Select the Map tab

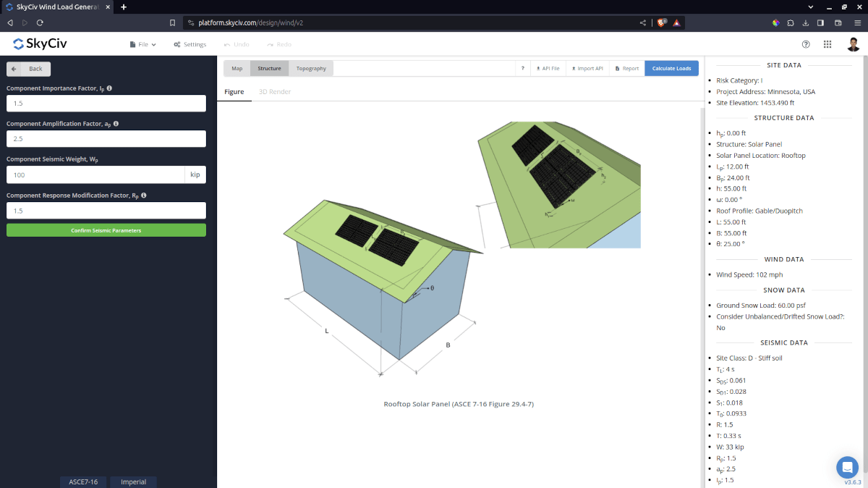(237, 68)
